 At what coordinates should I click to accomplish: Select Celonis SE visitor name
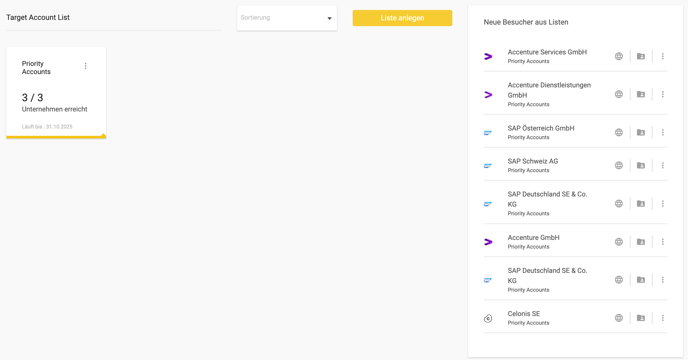[524, 314]
